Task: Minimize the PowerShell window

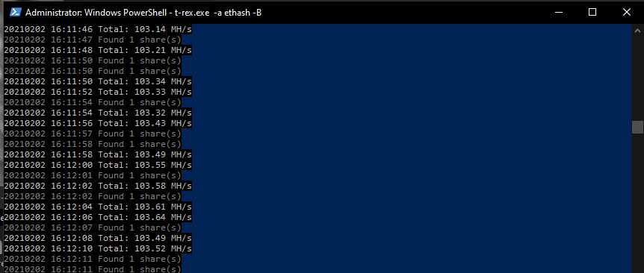Action: pyautogui.click(x=558, y=12)
